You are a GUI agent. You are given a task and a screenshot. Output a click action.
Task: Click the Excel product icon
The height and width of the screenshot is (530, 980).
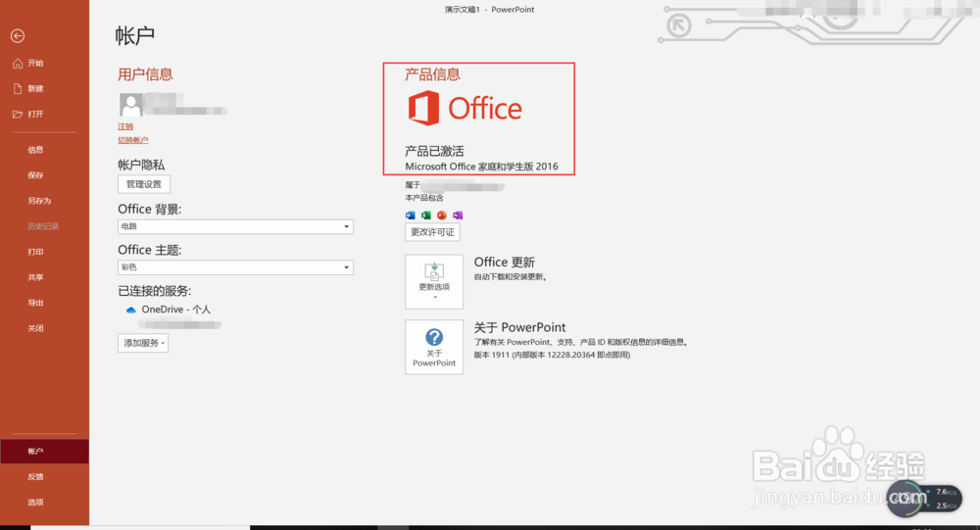tap(425, 215)
